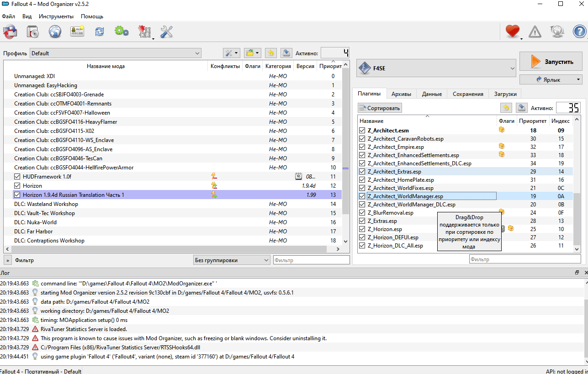Click the plugin list vertical scrollbar
Screen dimensions: 588x374
577,218
